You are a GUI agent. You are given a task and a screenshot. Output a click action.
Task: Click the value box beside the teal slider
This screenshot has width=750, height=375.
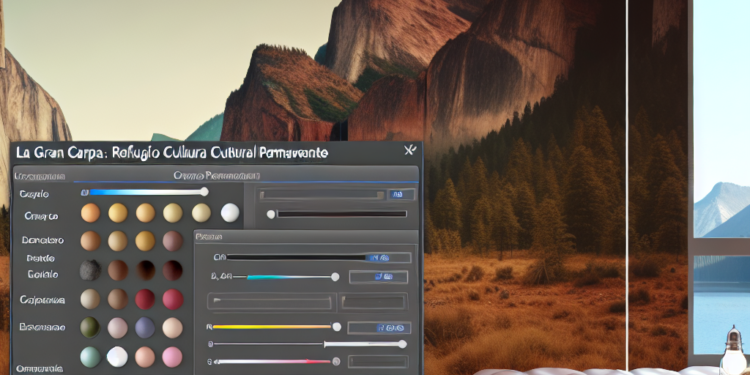point(378,277)
